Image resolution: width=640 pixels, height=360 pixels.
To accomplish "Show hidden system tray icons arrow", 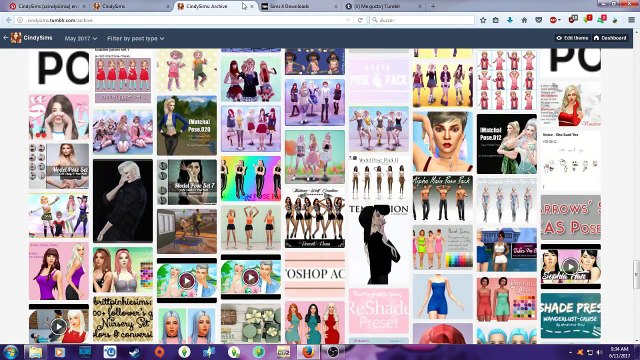I will click(x=570, y=352).
